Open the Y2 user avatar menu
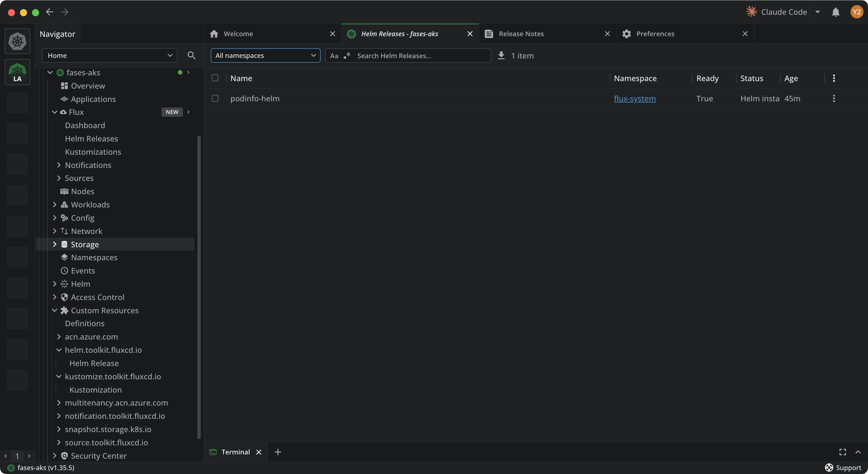This screenshot has height=474, width=868. pyautogui.click(x=857, y=12)
